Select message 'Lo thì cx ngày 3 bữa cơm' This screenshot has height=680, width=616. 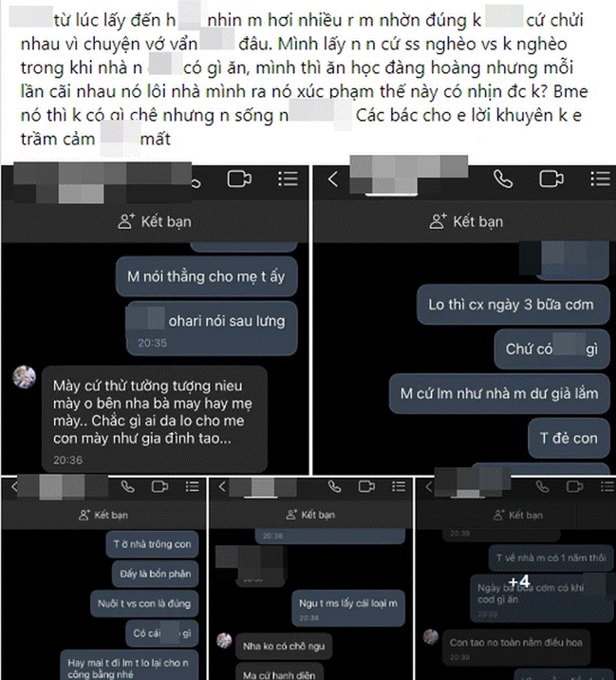point(513,305)
